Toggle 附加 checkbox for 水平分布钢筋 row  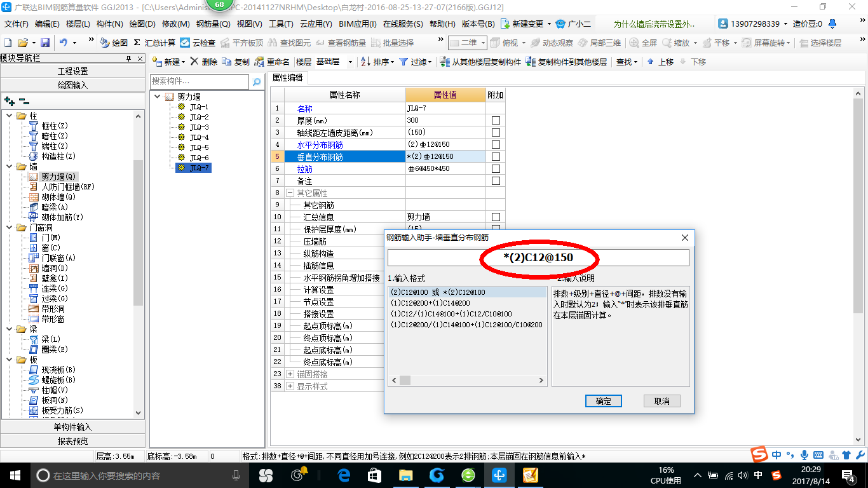[496, 144]
